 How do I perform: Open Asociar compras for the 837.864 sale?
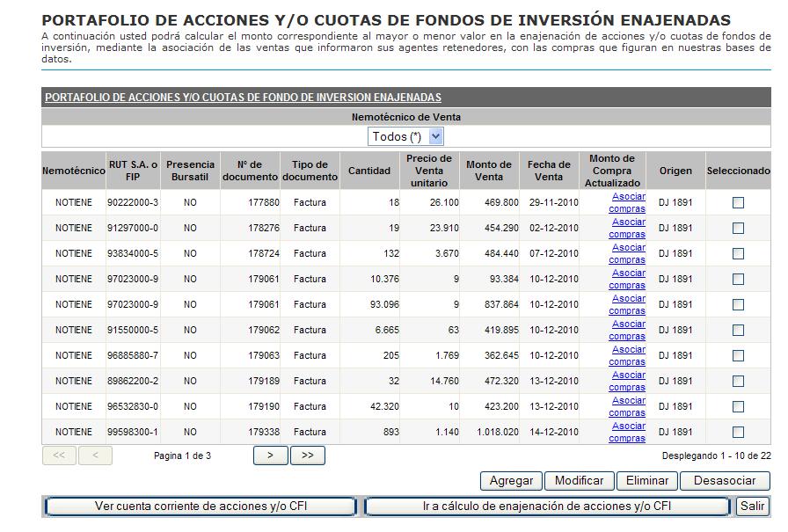[x=627, y=304]
